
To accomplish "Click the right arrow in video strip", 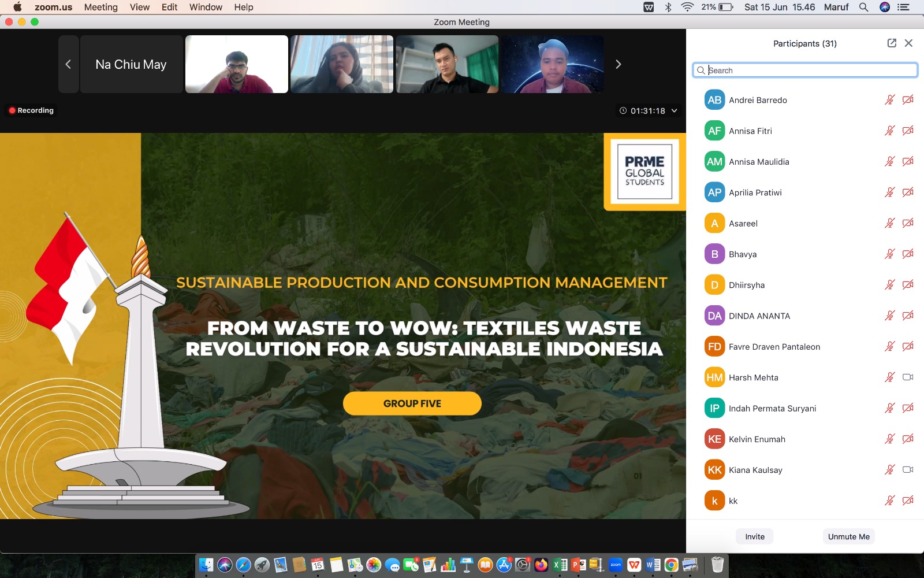I will click(618, 64).
